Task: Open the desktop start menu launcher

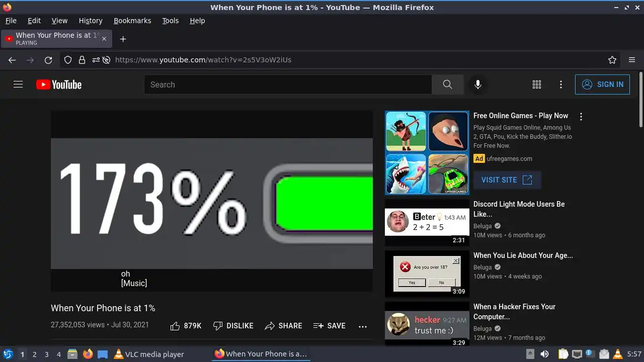Action: pos(8,354)
